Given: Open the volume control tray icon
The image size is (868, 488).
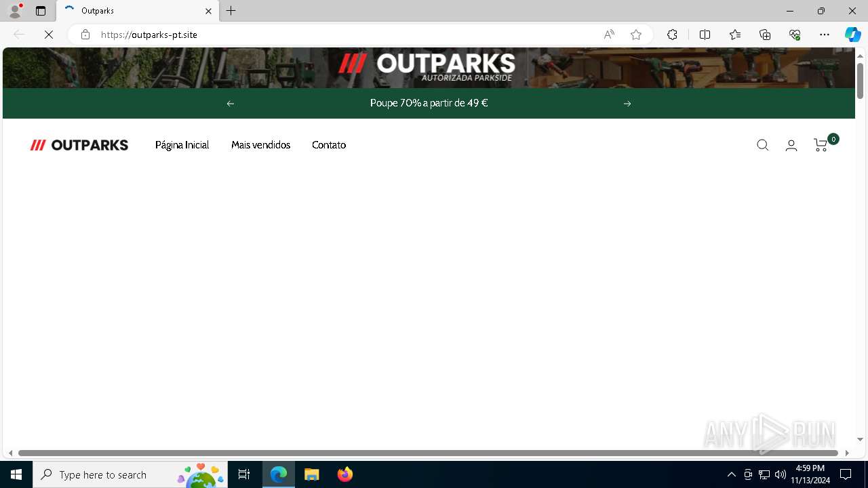Looking at the screenshot, I should point(781,474).
